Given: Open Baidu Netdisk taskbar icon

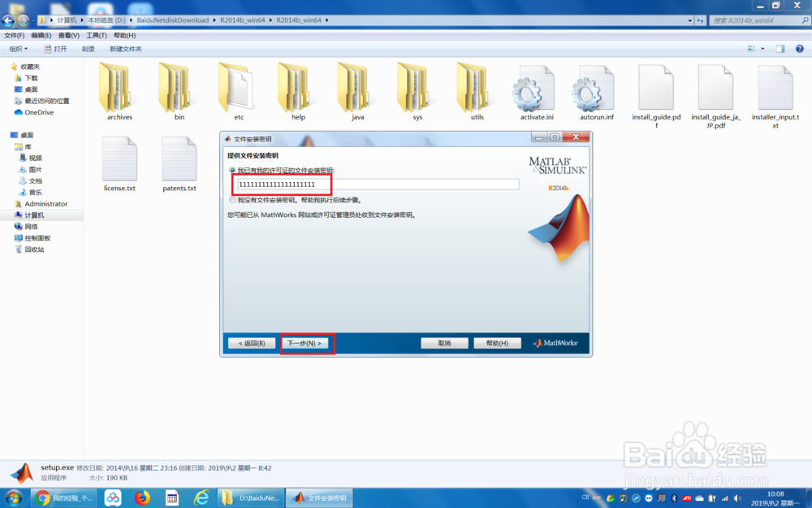Looking at the screenshot, I should (x=113, y=498).
